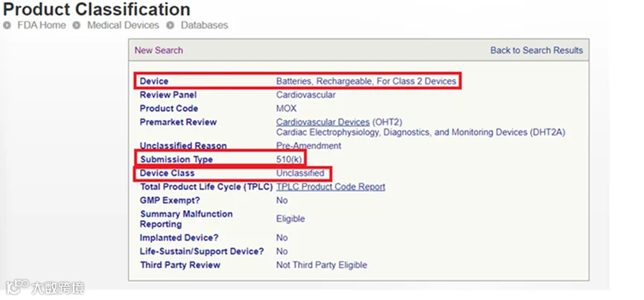
Task: Click the 'Submission Type' label
Action: [176, 159]
